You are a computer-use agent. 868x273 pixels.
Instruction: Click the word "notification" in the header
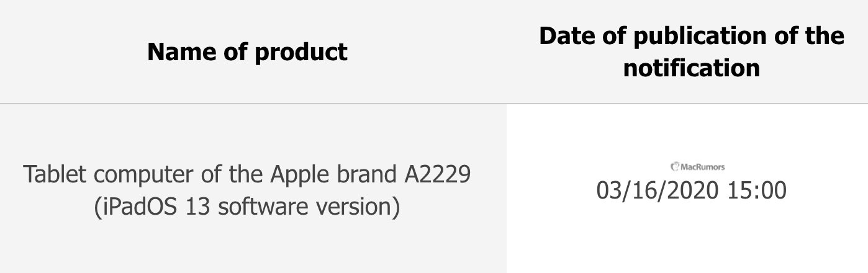pyautogui.click(x=691, y=68)
